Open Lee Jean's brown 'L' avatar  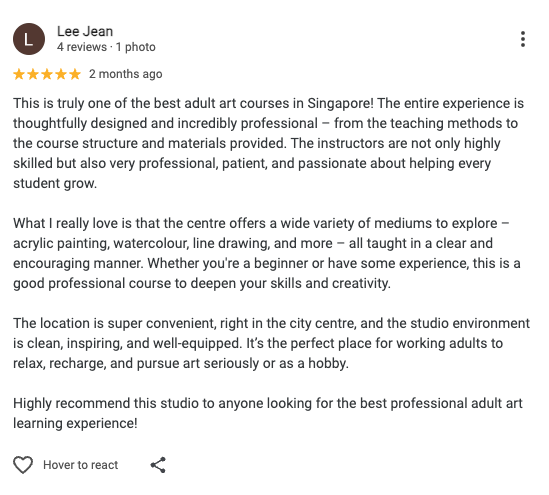[x=29, y=39]
